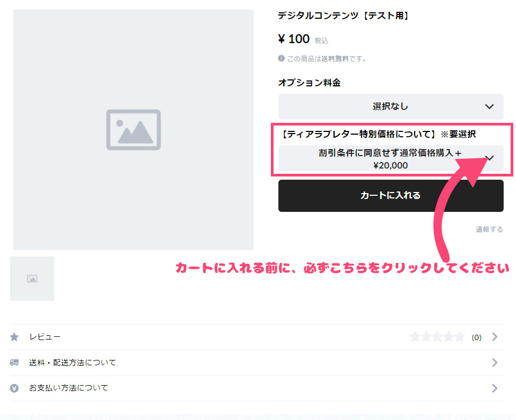Open 送料・配送方法について
The width and height of the screenshot is (516, 420).
click(x=257, y=363)
